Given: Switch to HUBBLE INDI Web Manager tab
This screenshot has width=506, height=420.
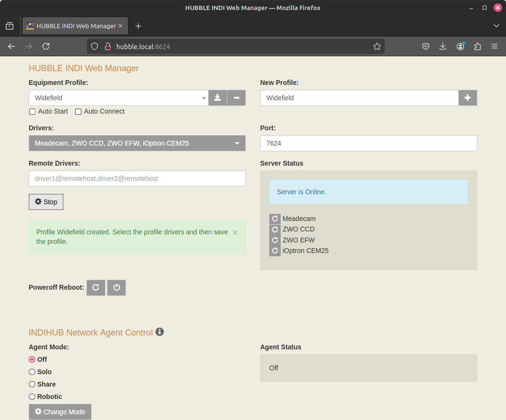Looking at the screenshot, I should coord(75,26).
